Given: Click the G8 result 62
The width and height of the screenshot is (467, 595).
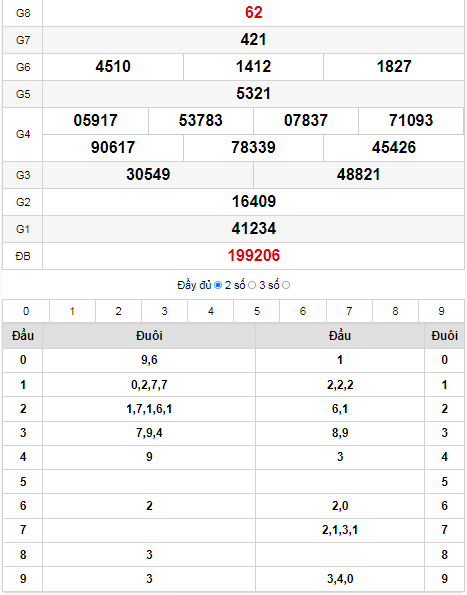Looking at the screenshot, I should pos(254,13).
